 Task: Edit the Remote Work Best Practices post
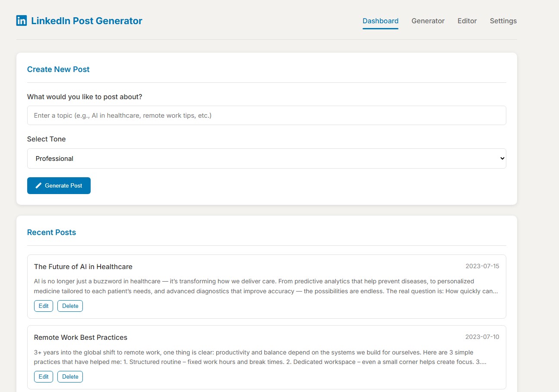pyautogui.click(x=44, y=376)
